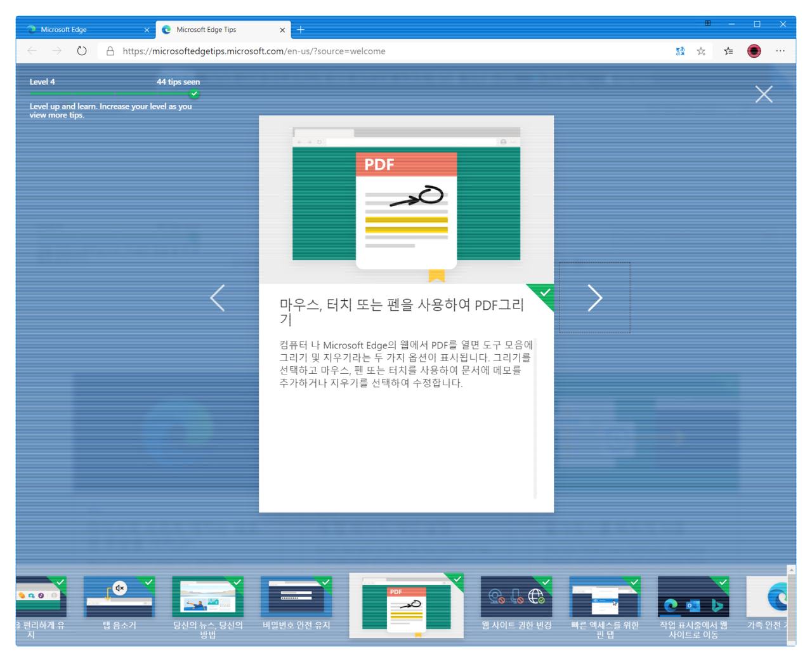Open the red profile avatar
The image size is (812, 662).
[x=754, y=51]
